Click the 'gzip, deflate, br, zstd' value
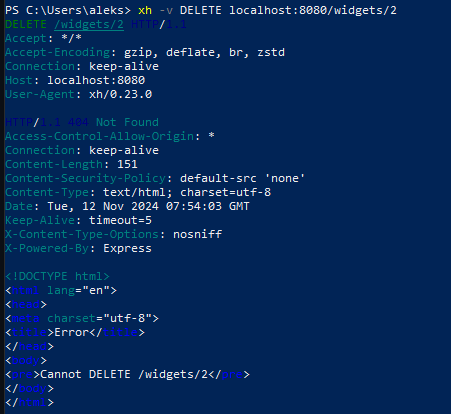451x414 pixels. [x=204, y=52]
